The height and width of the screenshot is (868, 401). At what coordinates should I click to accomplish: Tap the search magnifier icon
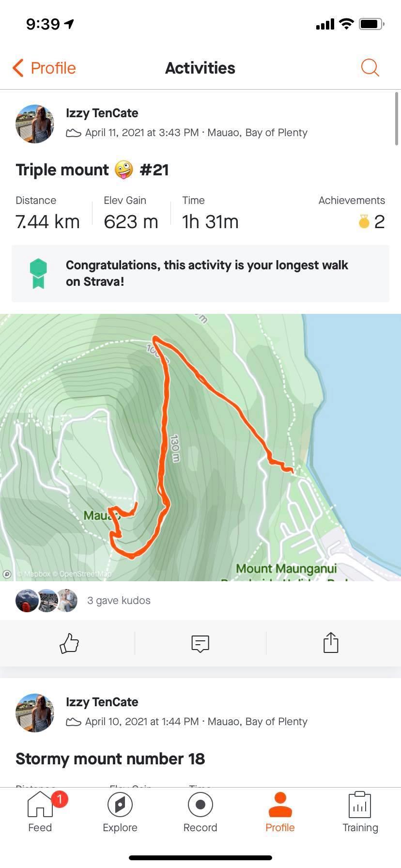coord(370,68)
